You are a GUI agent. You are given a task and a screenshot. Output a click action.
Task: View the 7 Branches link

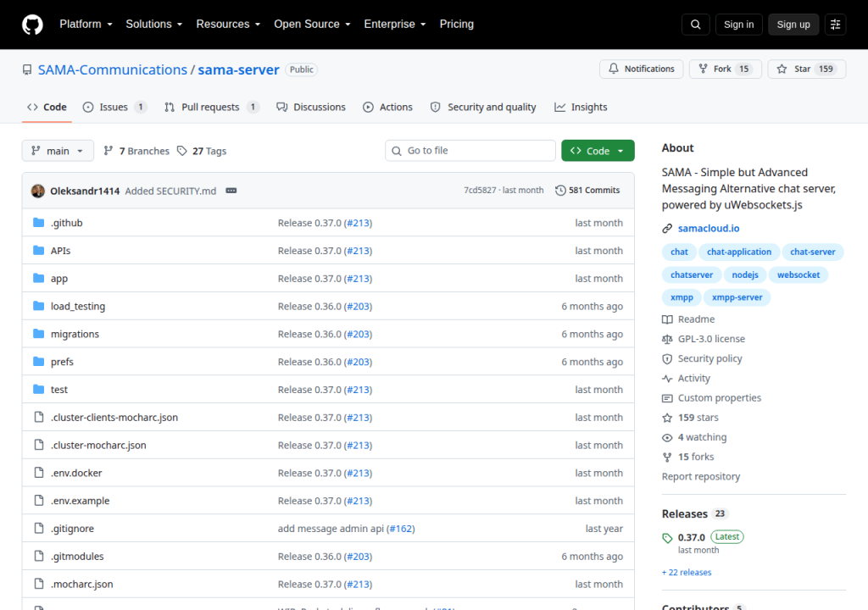(136, 151)
